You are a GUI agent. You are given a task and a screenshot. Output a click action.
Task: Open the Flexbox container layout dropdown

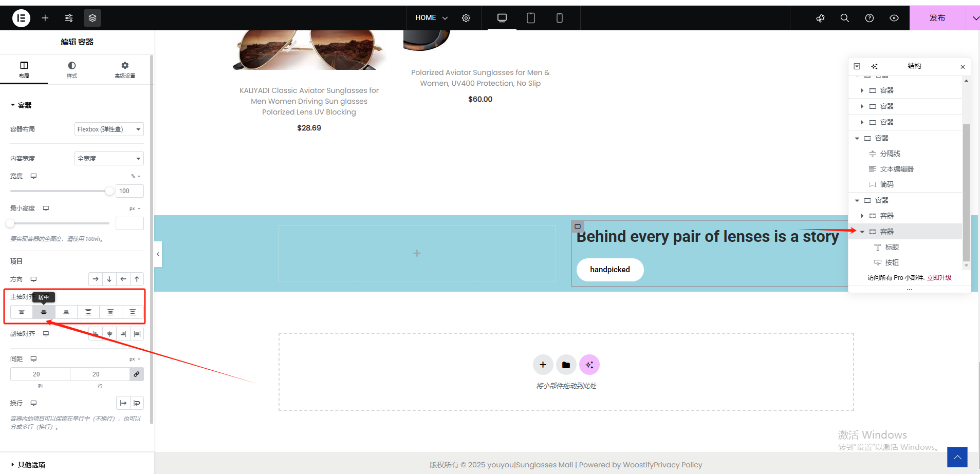pyautogui.click(x=109, y=129)
